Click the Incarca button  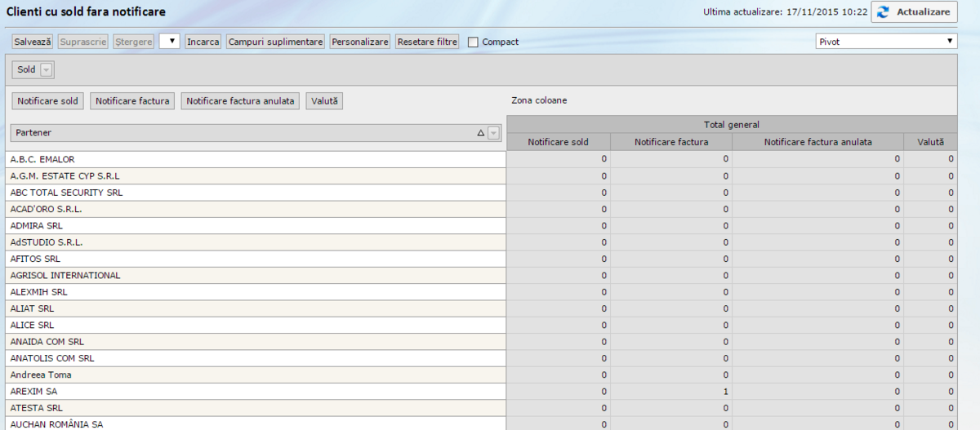203,42
